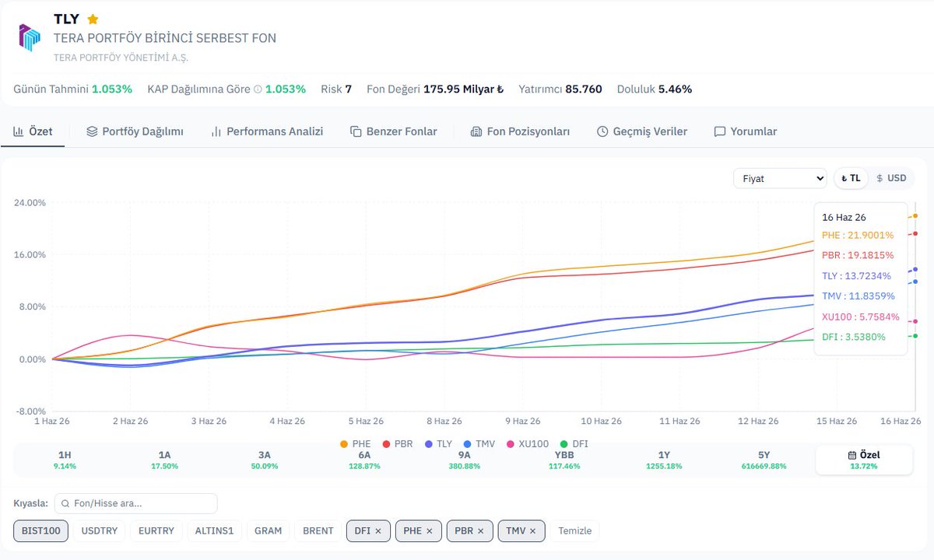934x560 pixels.
Task: Toggle the BIST100 comparison chip
Action: tap(40, 530)
